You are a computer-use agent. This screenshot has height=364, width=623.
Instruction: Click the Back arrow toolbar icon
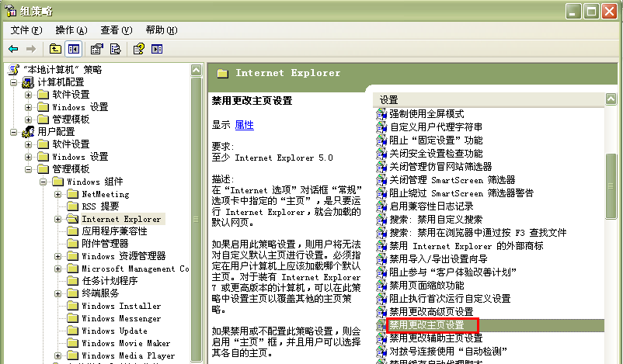tap(13, 49)
